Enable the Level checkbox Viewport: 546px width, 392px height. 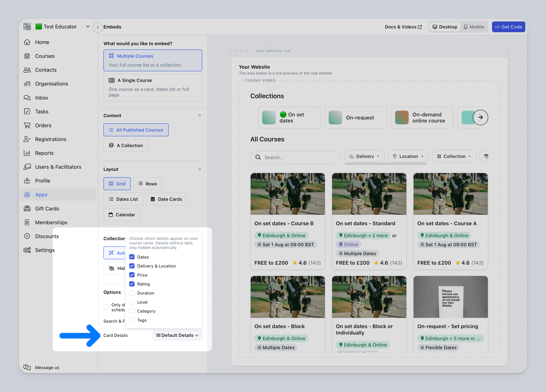132,302
